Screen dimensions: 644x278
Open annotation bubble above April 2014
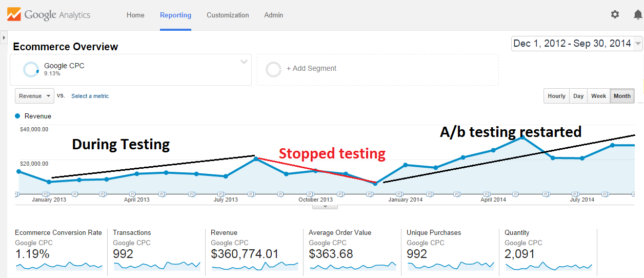tap(487, 194)
